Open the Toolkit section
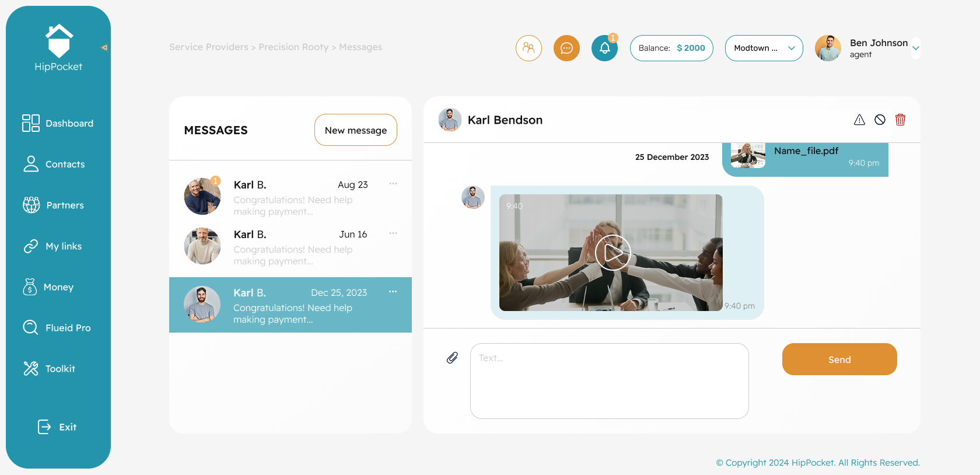The width and height of the screenshot is (980, 475). [x=49, y=369]
